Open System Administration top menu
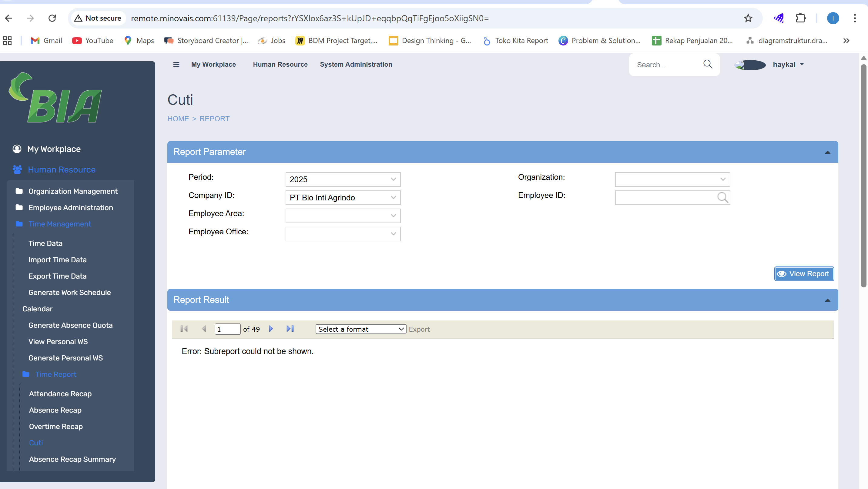868x489 pixels. coord(356,64)
